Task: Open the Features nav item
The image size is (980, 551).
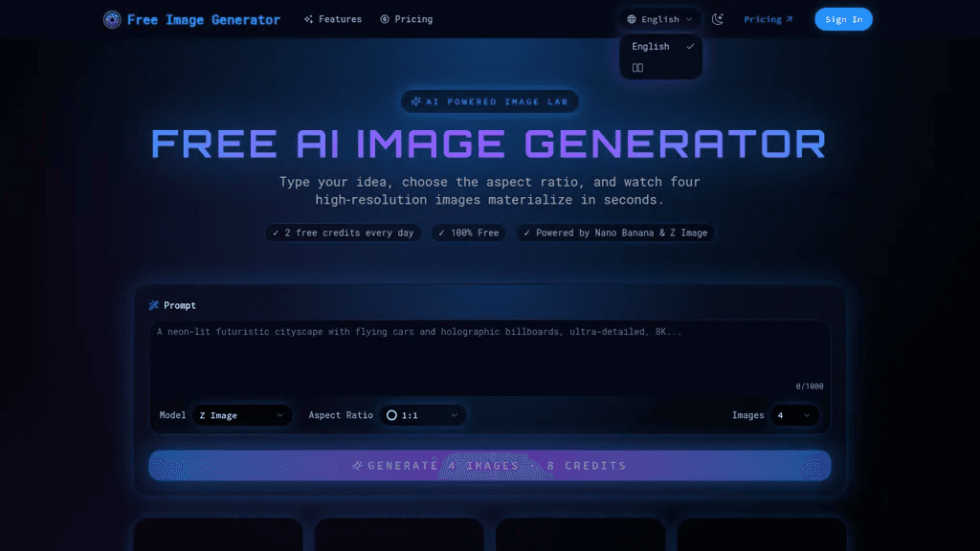Action: [333, 19]
